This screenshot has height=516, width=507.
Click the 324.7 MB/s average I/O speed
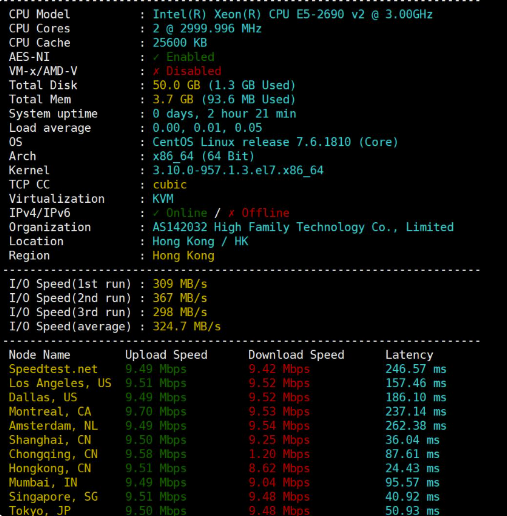(x=187, y=327)
